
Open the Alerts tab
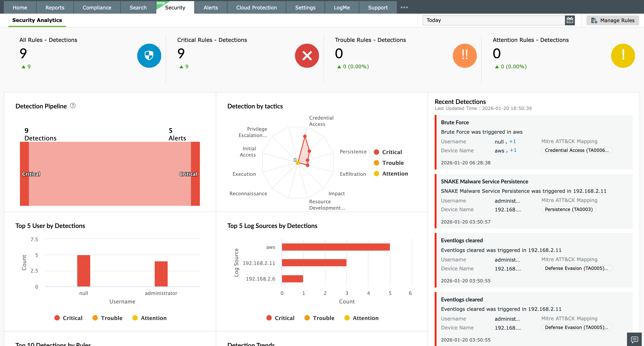210,8
